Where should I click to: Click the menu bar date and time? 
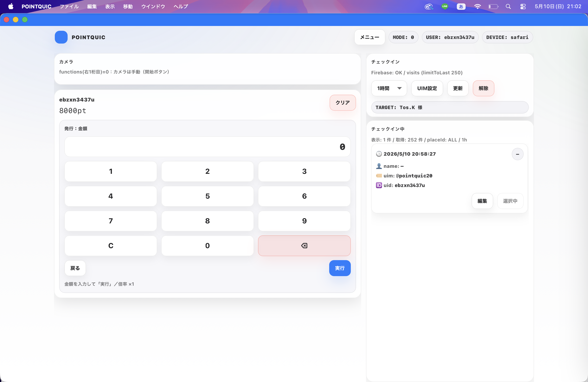558,6
